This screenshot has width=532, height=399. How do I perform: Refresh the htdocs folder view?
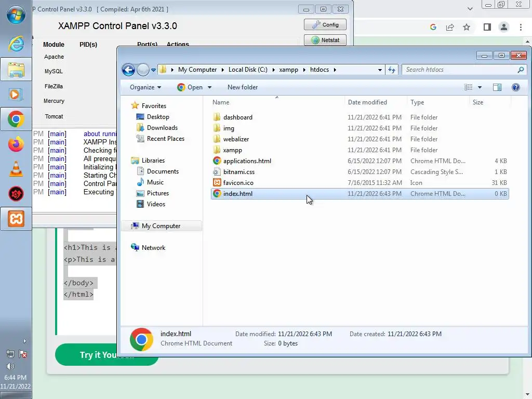tap(392, 70)
